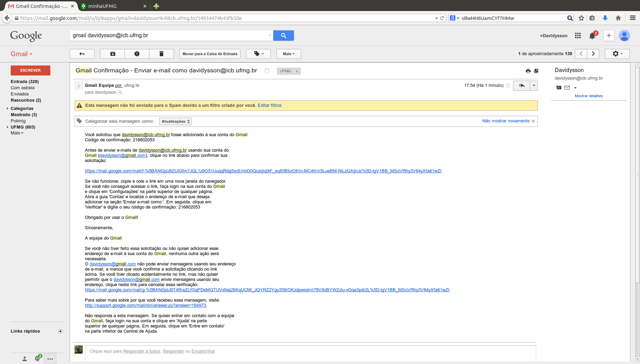
Task: Go to the newer message arrow
Action: coord(581,54)
